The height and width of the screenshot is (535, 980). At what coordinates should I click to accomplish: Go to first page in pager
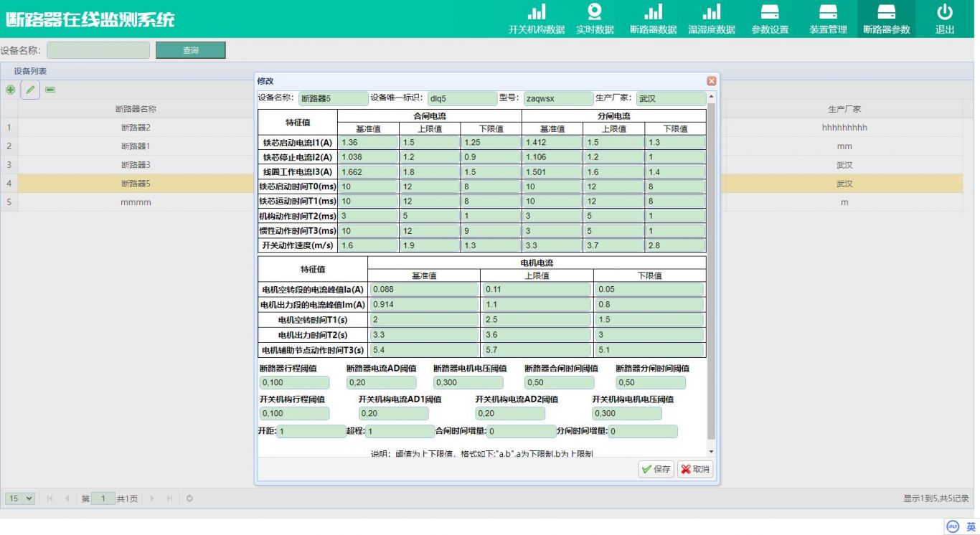[x=50, y=498]
